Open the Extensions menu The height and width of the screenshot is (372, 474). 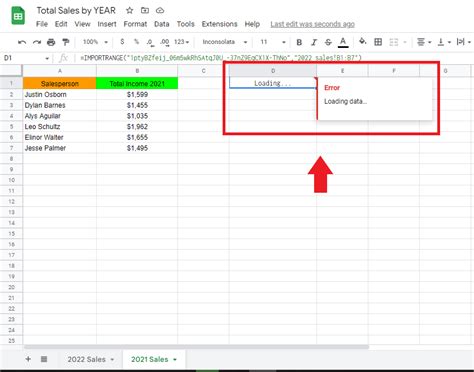[219, 24]
